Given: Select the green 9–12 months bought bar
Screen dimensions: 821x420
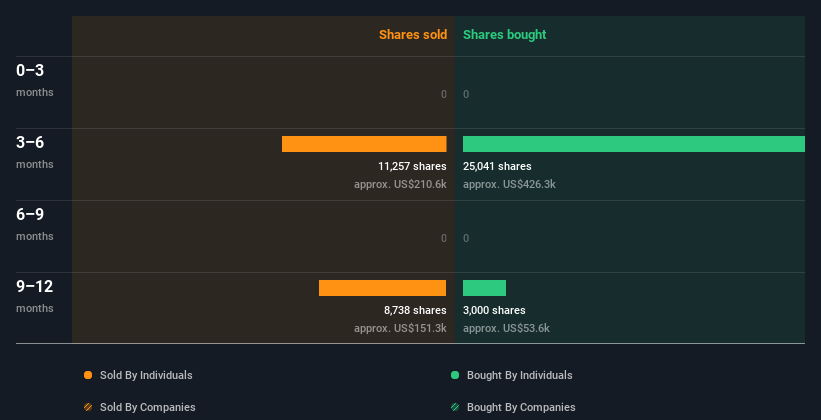Looking at the screenshot, I should coord(484,288).
